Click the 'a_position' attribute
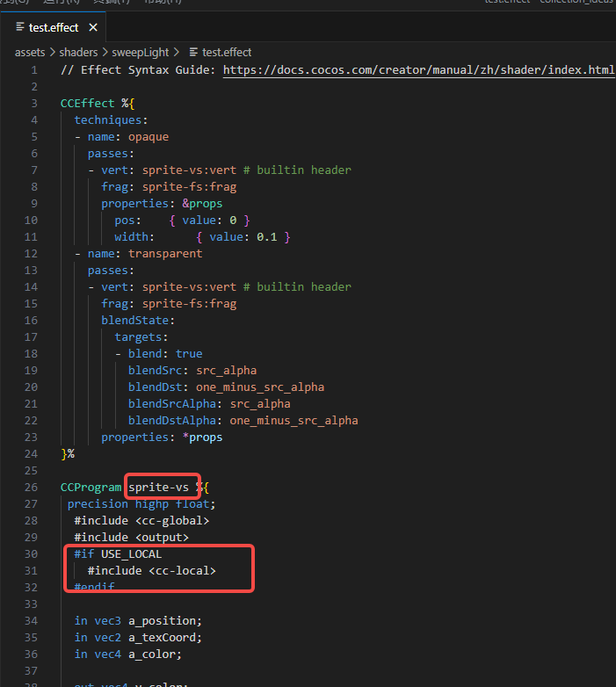This screenshot has height=687, width=616. click(x=162, y=621)
